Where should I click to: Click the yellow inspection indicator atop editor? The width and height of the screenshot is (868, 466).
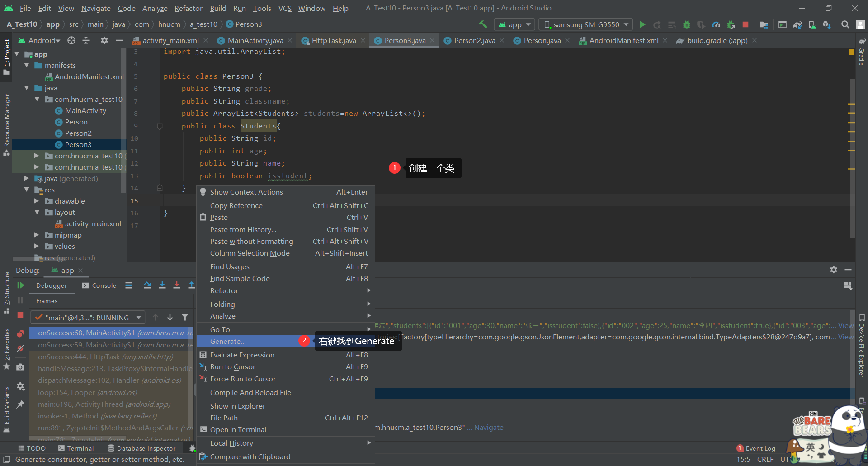[851, 52]
